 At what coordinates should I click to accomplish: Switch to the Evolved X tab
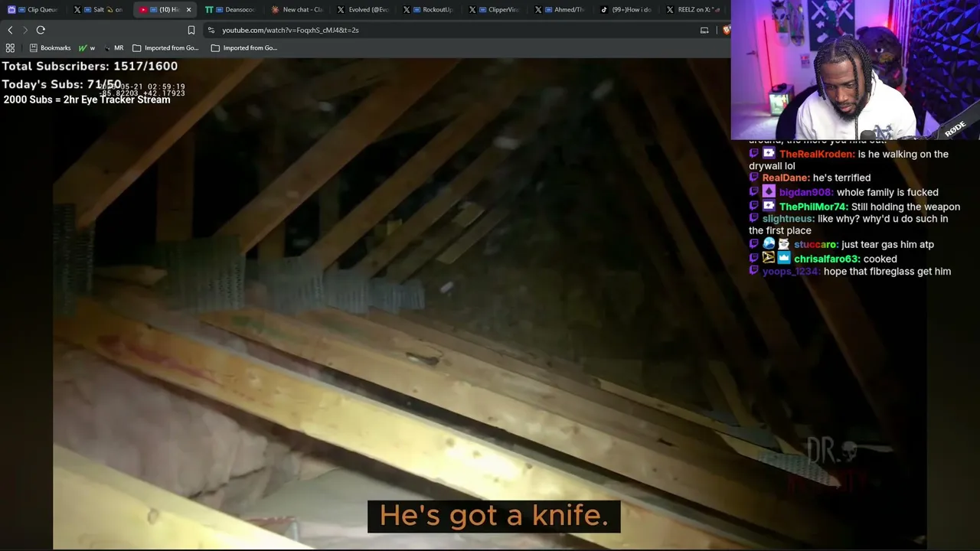pos(363,10)
